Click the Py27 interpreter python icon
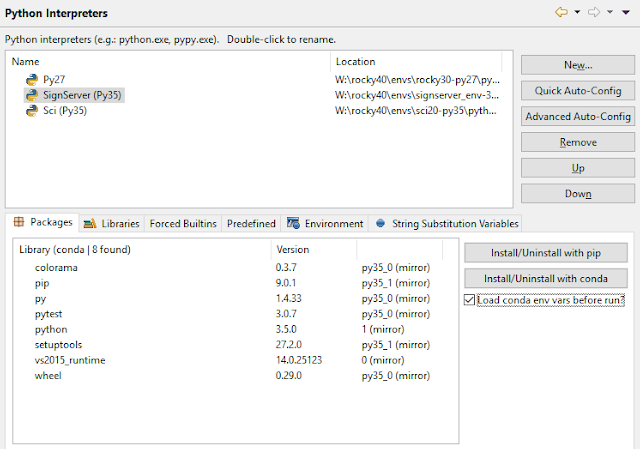 [x=32, y=80]
